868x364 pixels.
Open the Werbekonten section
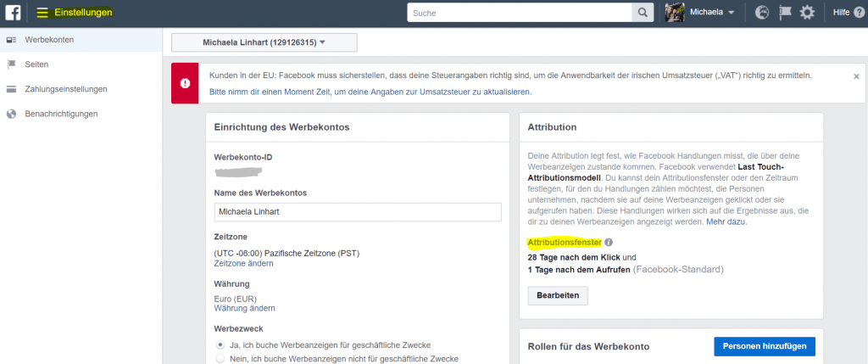click(x=81, y=40)
